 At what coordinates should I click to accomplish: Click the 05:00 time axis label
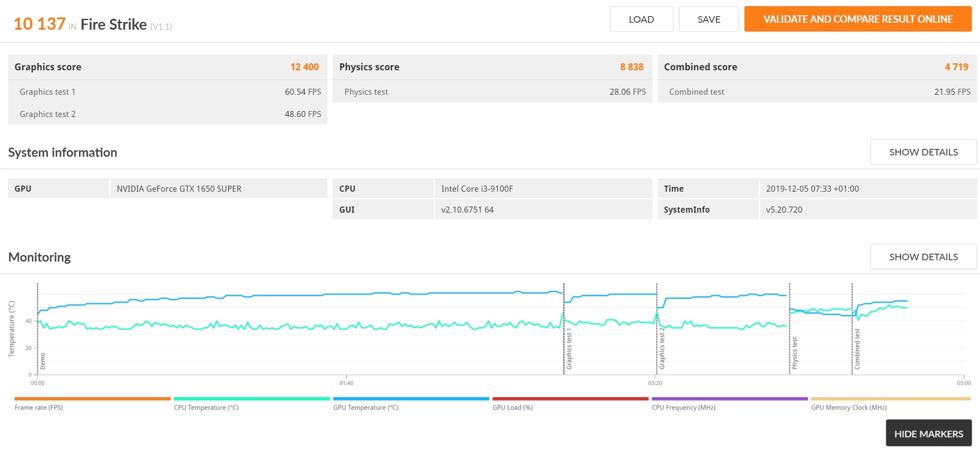pyautogui.click(x=964, y=383)
